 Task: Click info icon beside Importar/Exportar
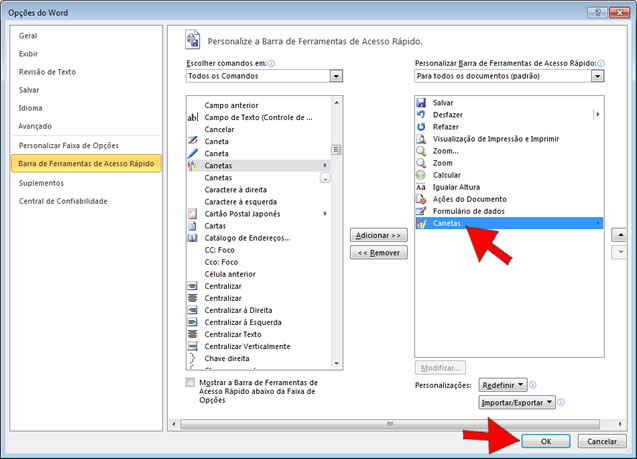pos(561,402)
